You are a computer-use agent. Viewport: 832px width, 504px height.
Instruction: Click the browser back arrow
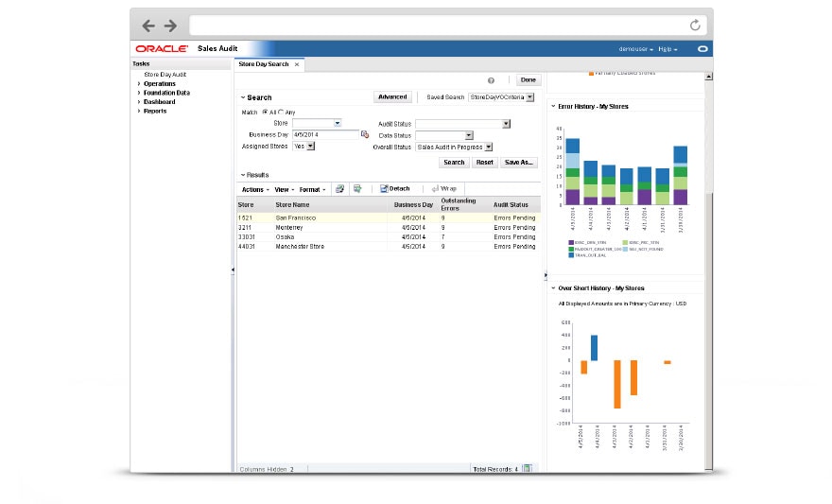148,26
